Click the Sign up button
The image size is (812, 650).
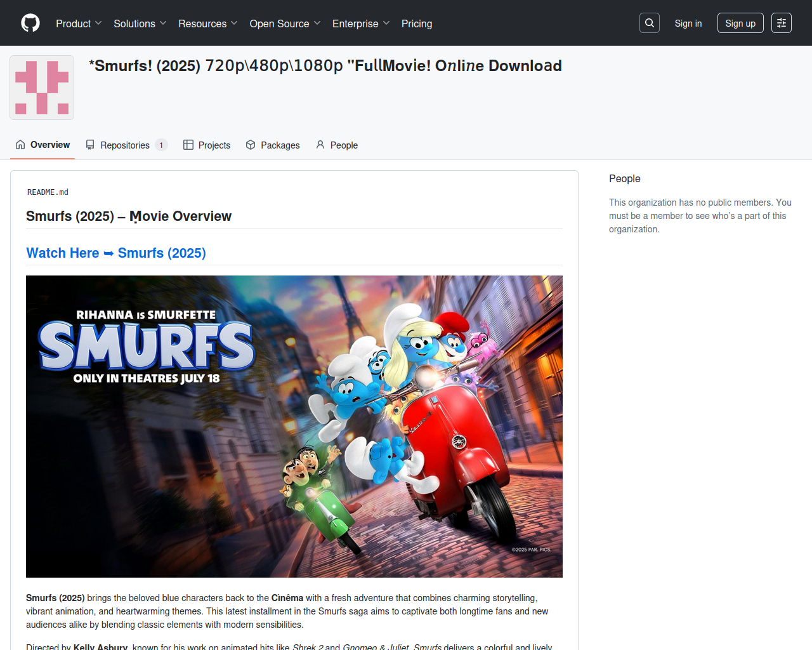(x=740, y=23)
